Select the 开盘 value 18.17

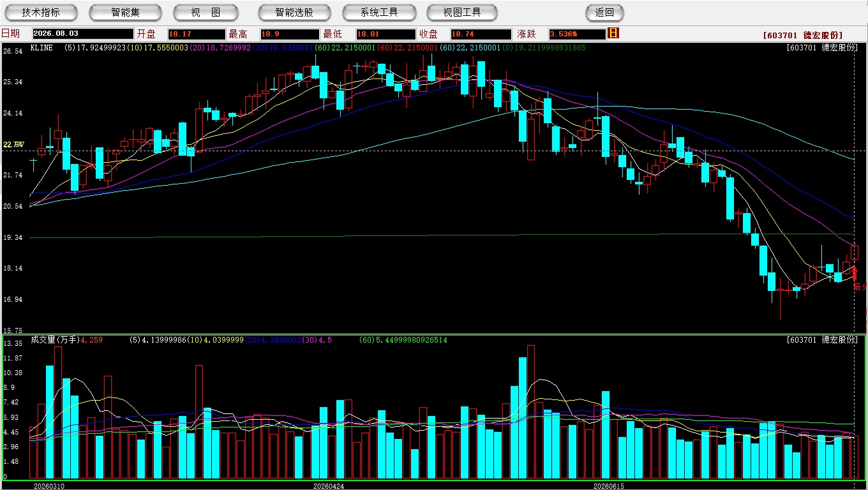[197, 34]
